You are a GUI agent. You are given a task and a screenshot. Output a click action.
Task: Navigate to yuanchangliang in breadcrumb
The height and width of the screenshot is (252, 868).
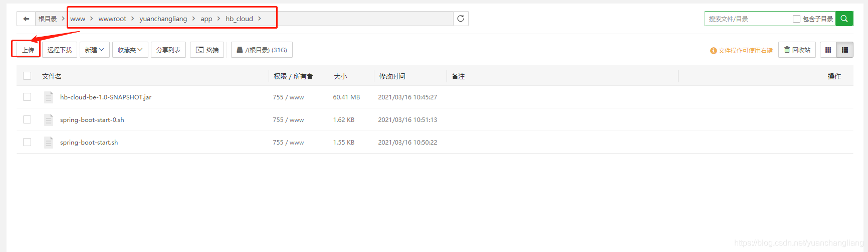point(163,19)
